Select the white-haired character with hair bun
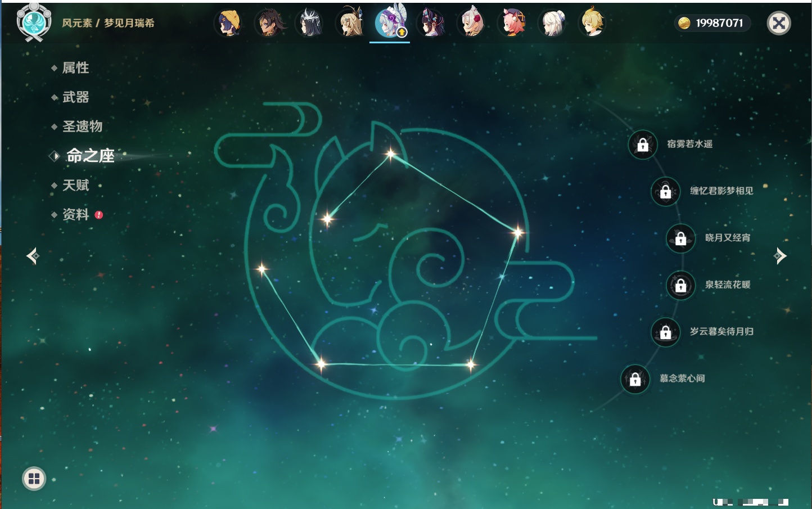 pos(553,23)
